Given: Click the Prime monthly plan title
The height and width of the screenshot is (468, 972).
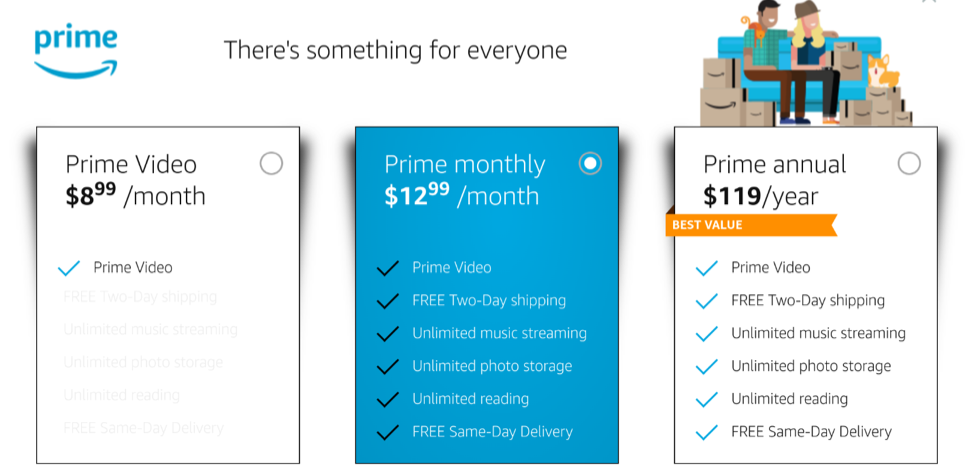Looking at the screenshot, I should coord(465,165).
